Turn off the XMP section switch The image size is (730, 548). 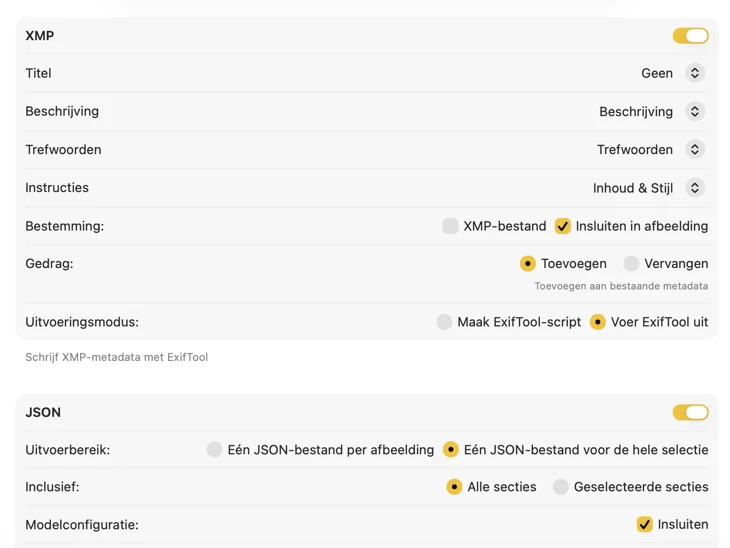point(690,36)
